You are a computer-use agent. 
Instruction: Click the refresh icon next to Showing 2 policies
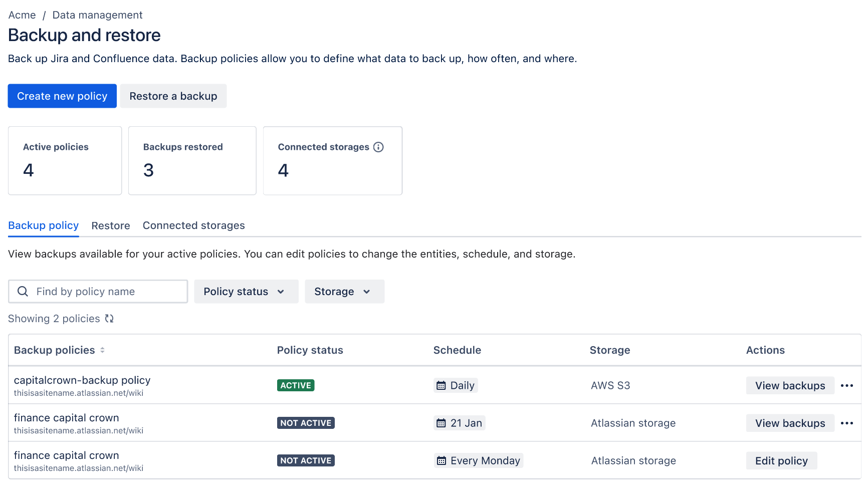point(109,319)
